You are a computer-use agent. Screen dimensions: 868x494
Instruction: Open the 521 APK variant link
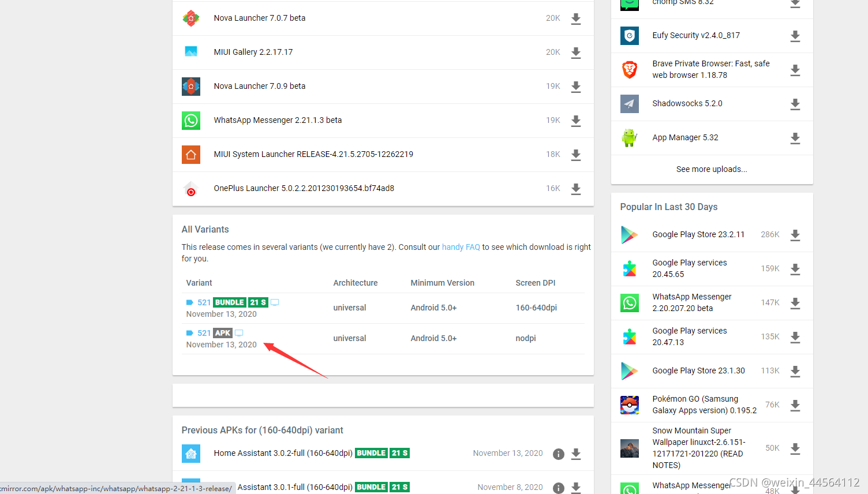(204, 333)
